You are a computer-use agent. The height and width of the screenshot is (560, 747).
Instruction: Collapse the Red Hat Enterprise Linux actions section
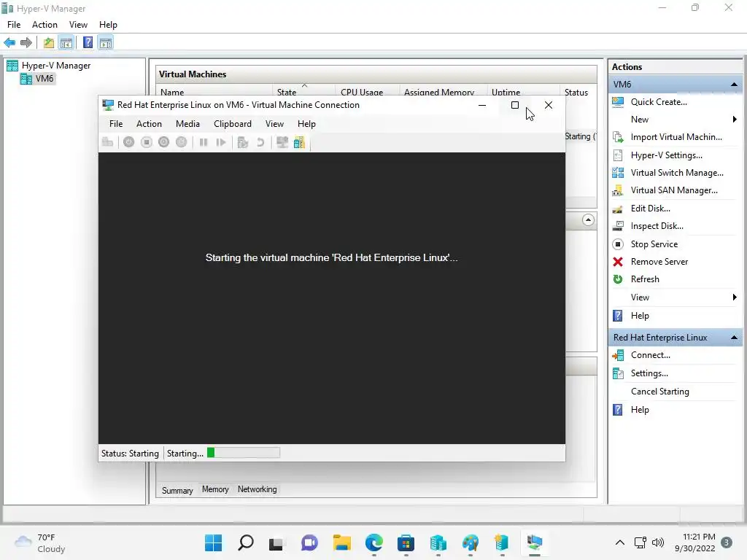(x=734, y=338)
